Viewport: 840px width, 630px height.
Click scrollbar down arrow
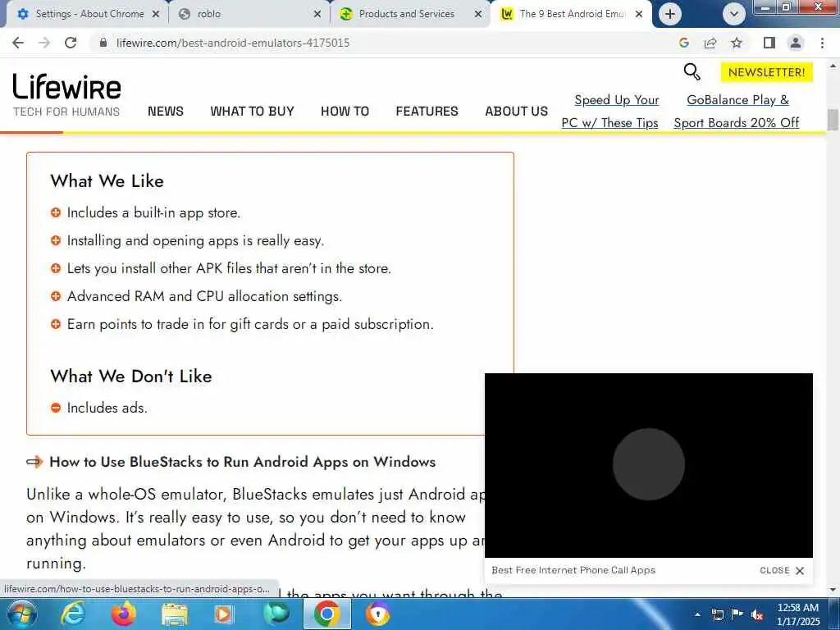(833, 590)
